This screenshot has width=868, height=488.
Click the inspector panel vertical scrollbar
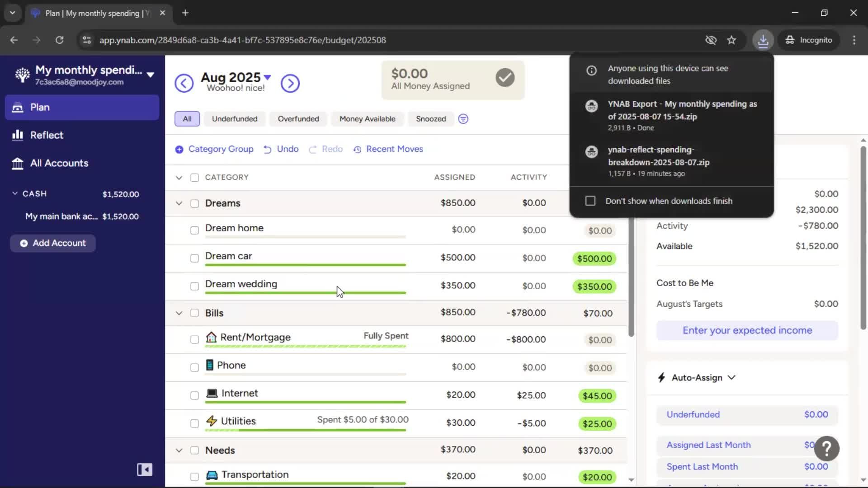pos(863,237)
